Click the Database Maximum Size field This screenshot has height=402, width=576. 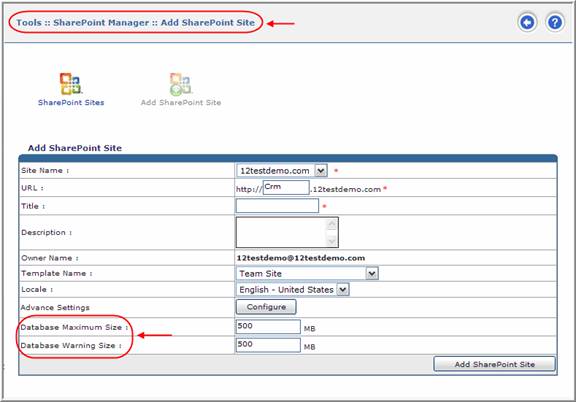point(268,327)
